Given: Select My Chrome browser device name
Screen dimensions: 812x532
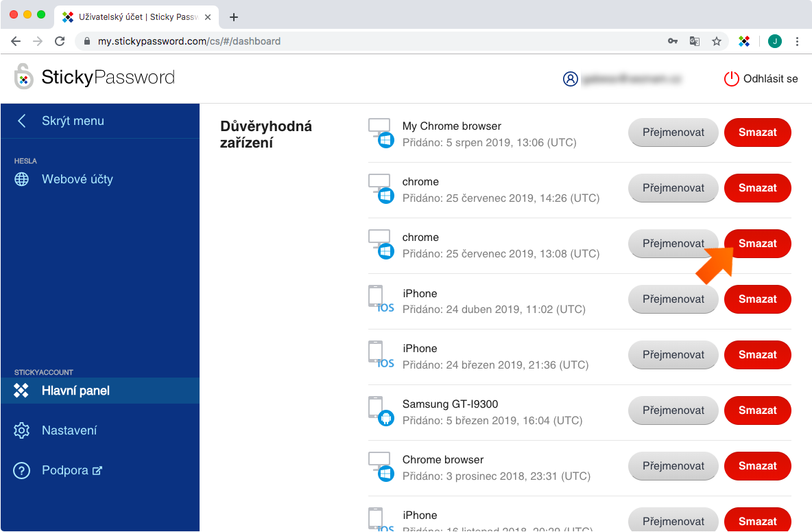Looking at the screenshot, I should 451,126.
